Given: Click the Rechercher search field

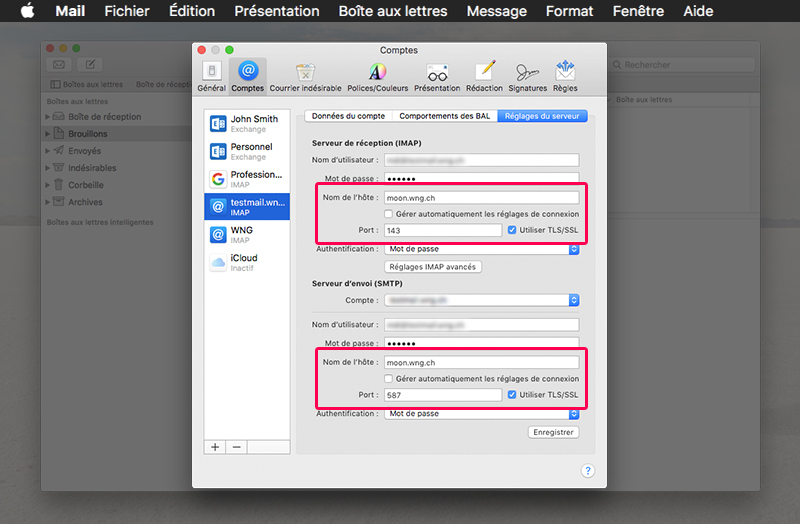Looking at the screenshot, I should tap(683, 65).
